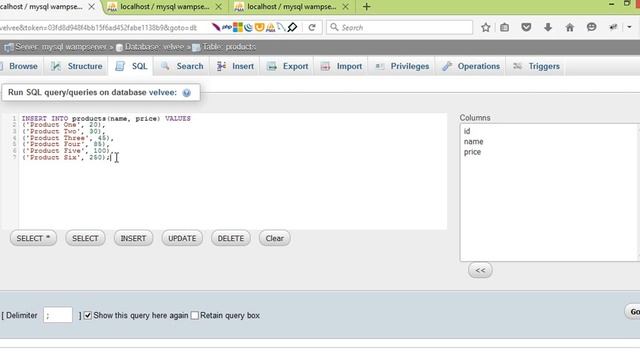640x360 pixels.
Task: Run the query with Go button
Action: [x=633, y=312]
